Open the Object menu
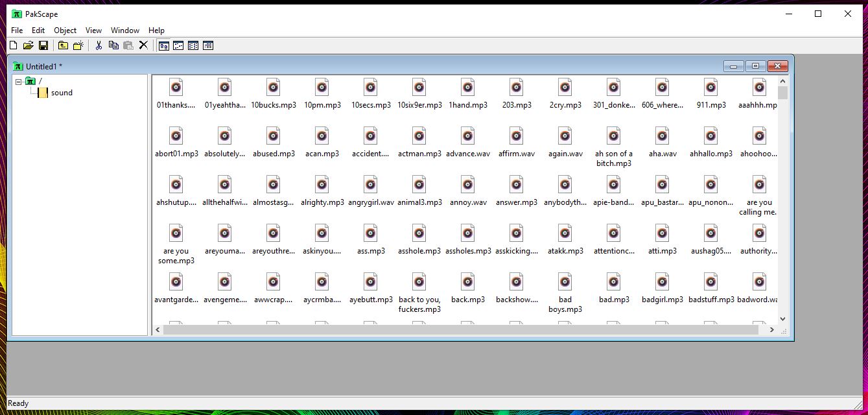Screen dimensions: 868x415 click(65, 30)
